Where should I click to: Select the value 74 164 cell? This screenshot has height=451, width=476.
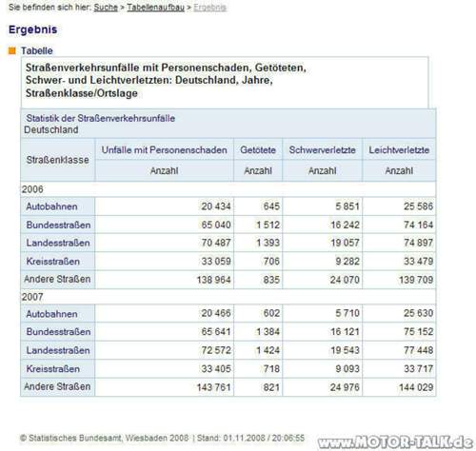point(399,225)
